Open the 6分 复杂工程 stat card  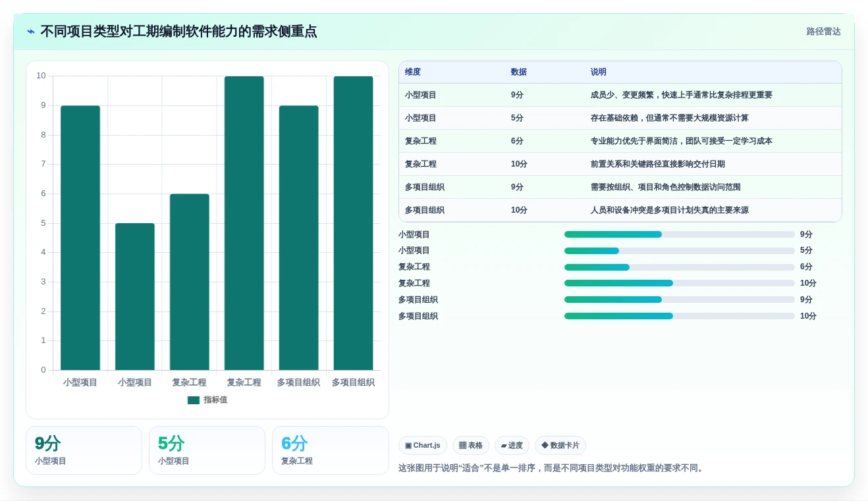(330, 450)
